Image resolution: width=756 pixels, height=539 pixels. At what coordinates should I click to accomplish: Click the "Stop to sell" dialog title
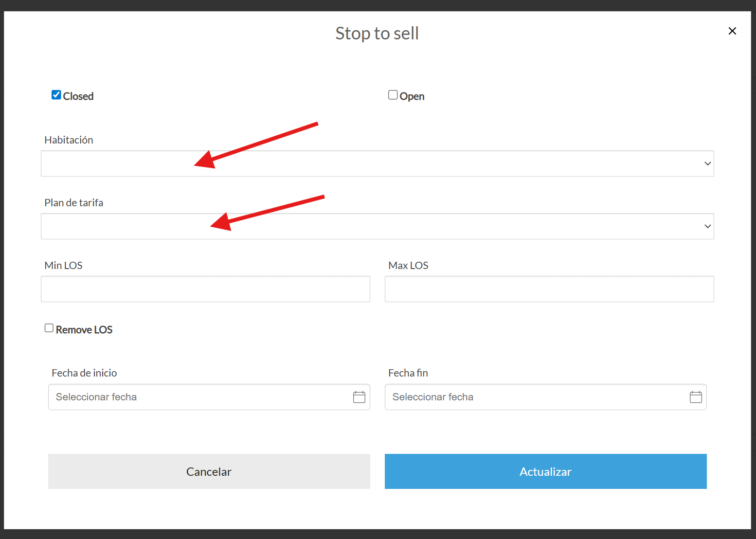coord(377,34)
